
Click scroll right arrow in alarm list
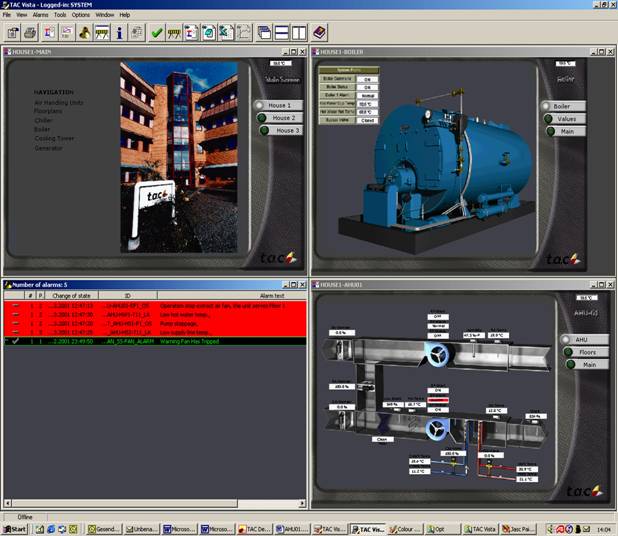[302, 503]
